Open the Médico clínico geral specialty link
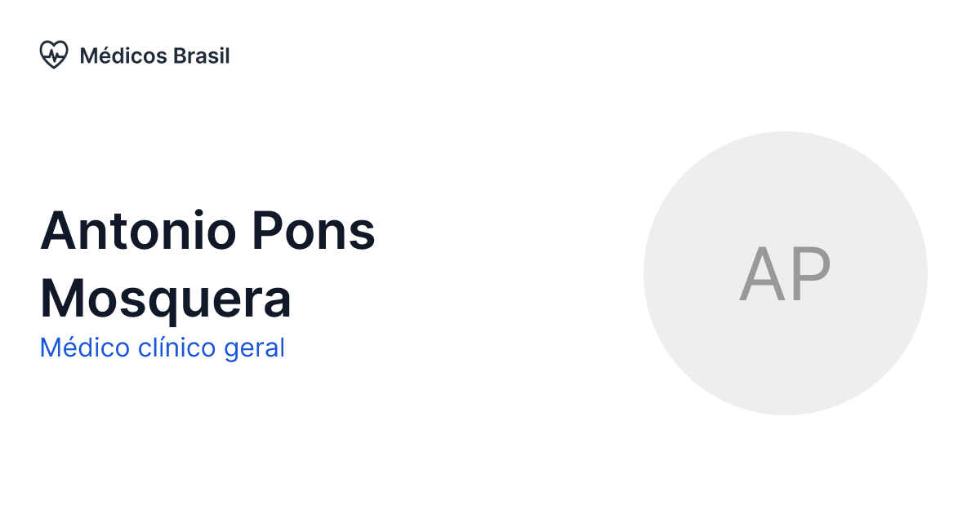Screen dimensions: 980x514 [162, 348]
